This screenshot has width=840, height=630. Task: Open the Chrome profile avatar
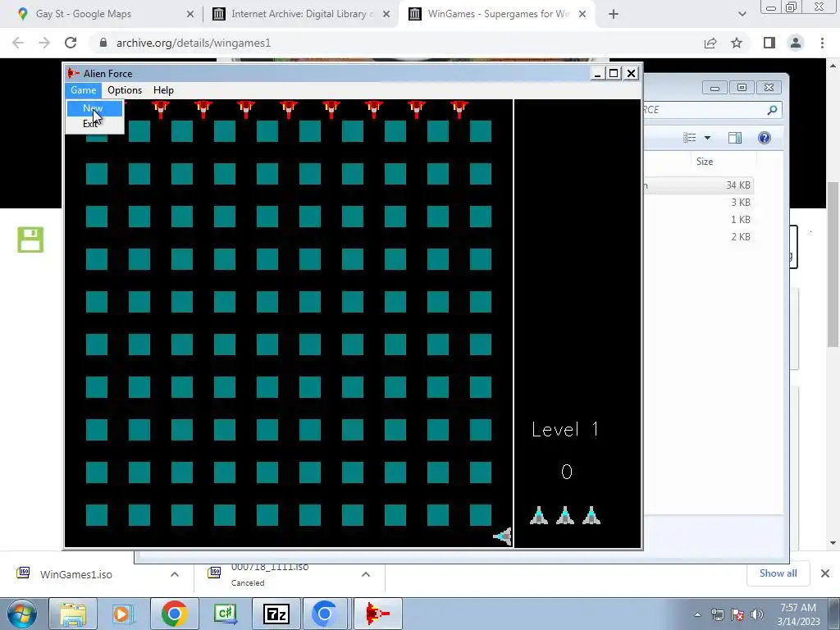(x=796, y=43)
